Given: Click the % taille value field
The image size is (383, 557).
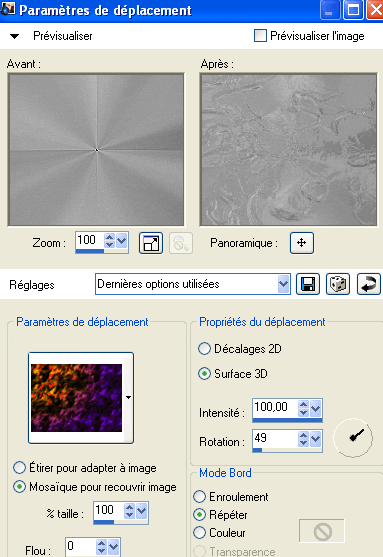Looking at the screenshot, I should 108,510.
